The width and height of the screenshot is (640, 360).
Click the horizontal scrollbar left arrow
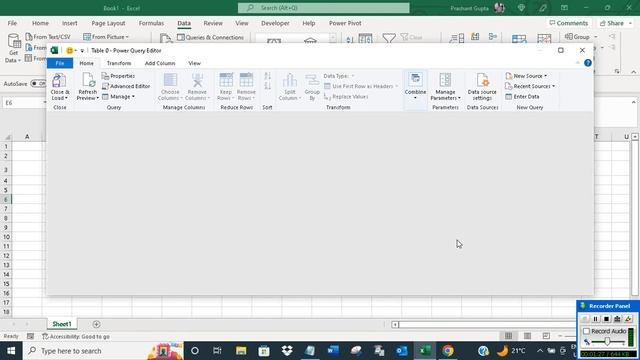[395, 324]
